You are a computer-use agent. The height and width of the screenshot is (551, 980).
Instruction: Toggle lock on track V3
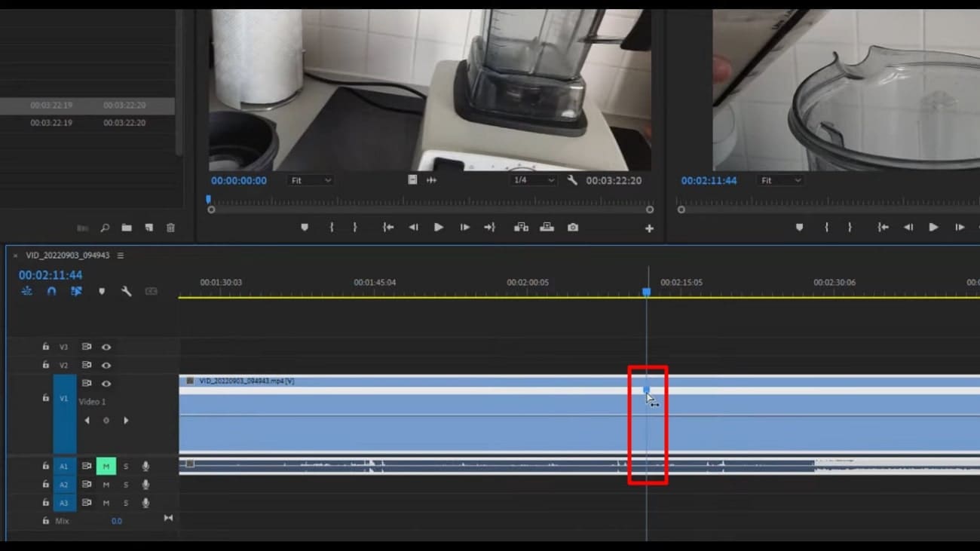45,347
